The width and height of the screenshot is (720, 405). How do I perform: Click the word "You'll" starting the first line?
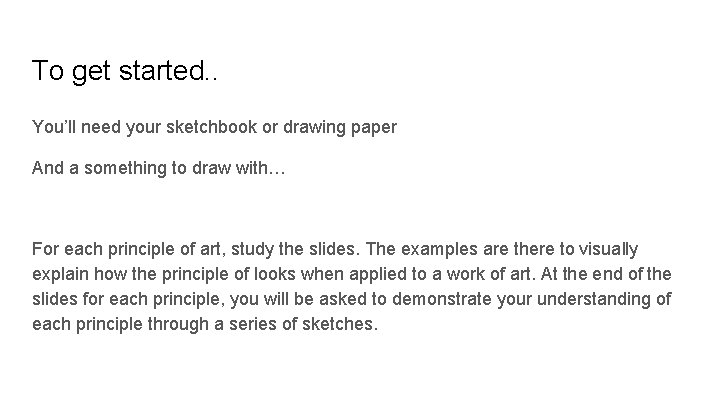tap(53, 128)
